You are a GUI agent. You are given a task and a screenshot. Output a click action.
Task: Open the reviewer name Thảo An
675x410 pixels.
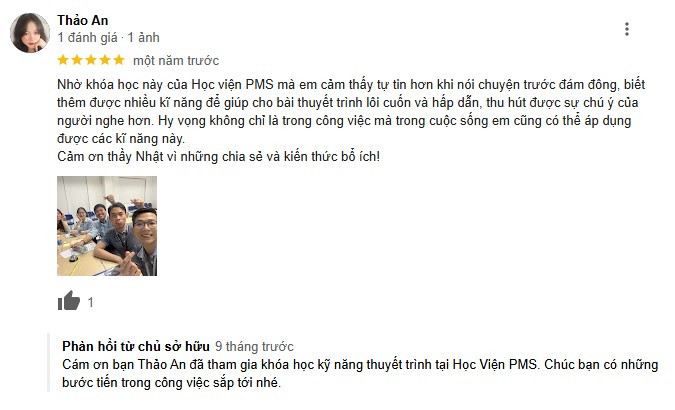pyautogui.click(x=83, y=20)
